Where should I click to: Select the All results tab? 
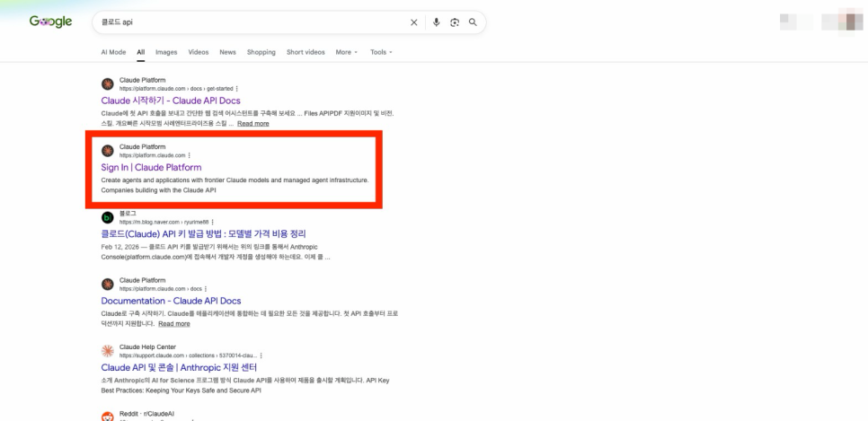[140, 52]
